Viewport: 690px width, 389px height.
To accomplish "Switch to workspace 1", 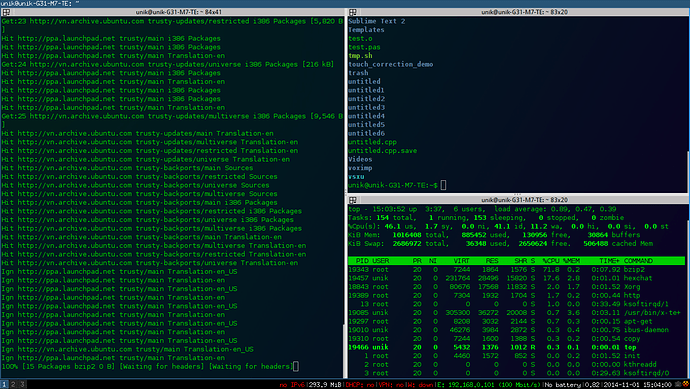I will [x=4, y=385].
